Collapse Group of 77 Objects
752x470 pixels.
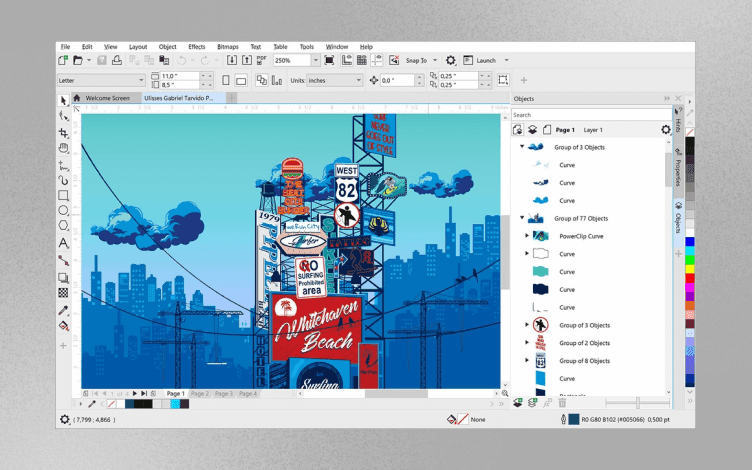[522, 218]
